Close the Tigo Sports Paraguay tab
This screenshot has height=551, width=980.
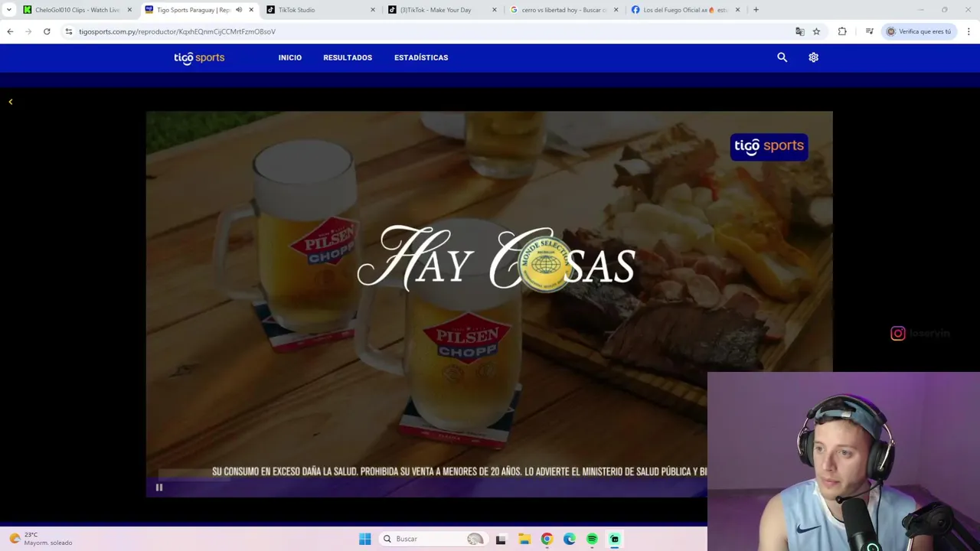tap(251, 10)
